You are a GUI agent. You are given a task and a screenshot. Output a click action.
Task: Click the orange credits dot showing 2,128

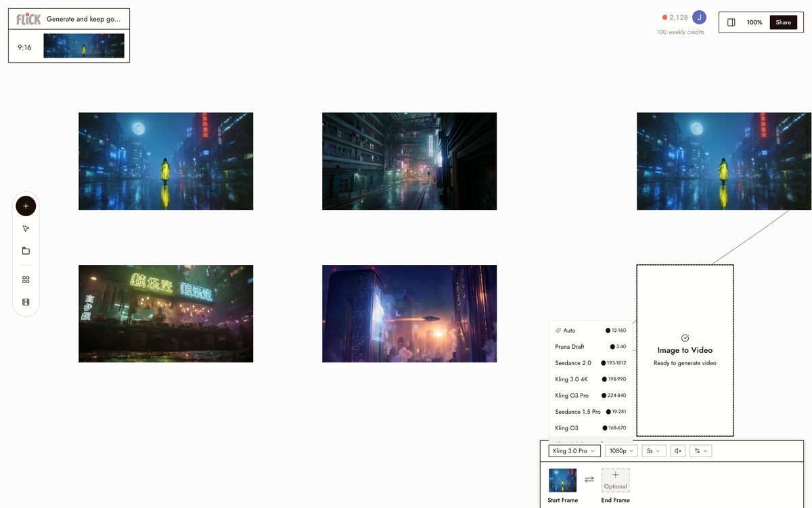coord(664,18)
